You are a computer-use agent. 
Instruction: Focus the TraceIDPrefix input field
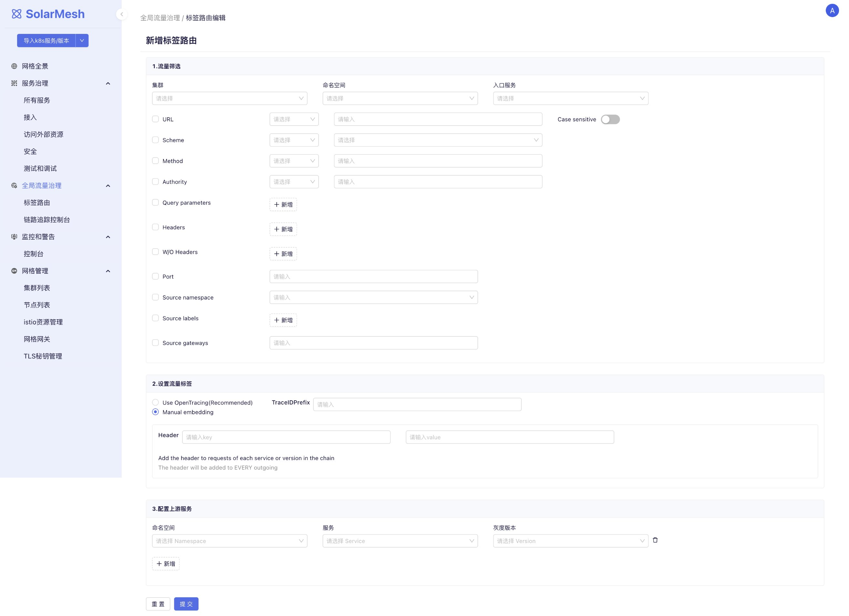coord(417,405)
